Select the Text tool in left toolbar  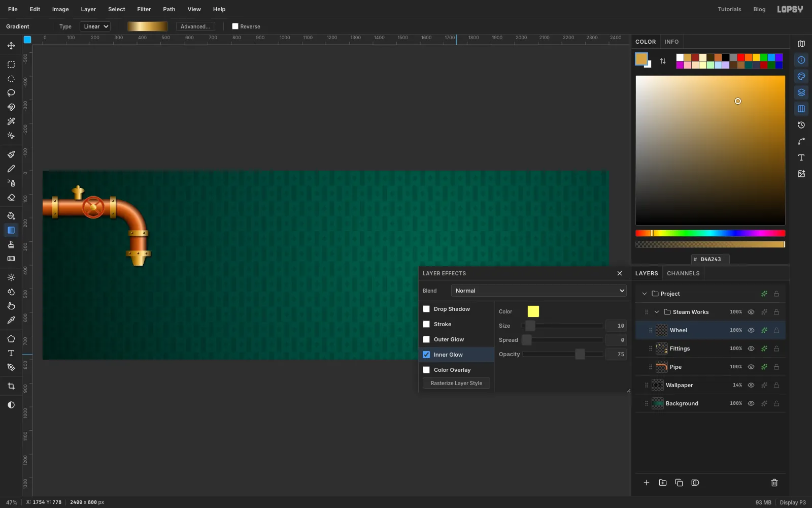11,353
